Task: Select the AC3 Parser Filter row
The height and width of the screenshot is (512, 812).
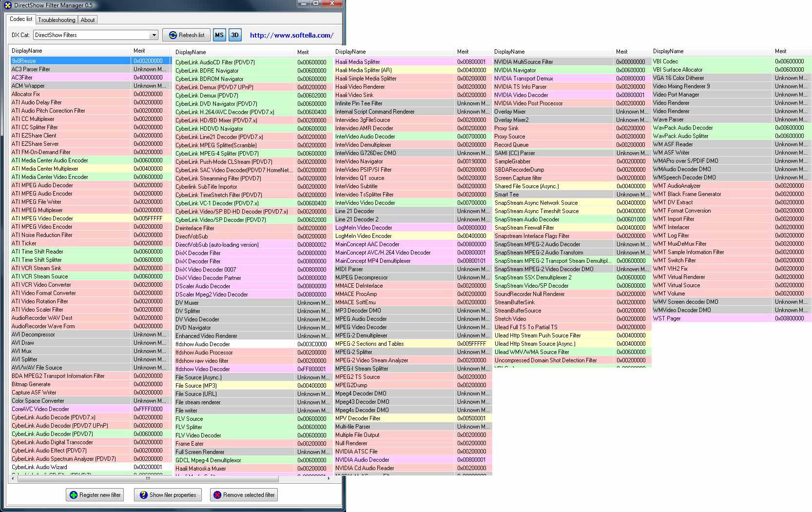Action: coord(91,69)
